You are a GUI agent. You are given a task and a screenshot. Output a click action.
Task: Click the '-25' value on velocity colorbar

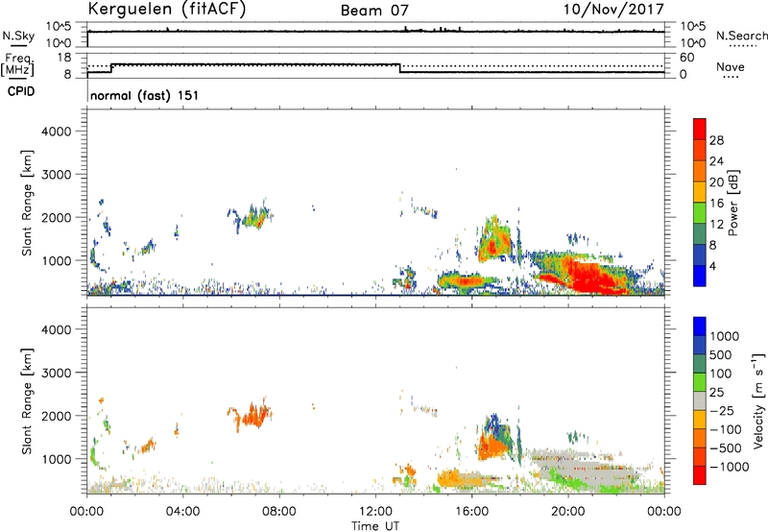(x=722, y=410)
